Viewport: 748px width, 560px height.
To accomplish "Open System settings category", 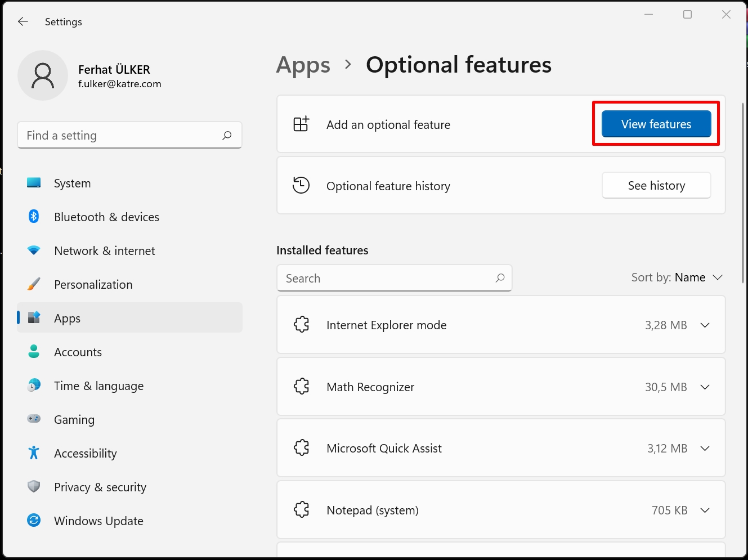I will coord(130,183).
